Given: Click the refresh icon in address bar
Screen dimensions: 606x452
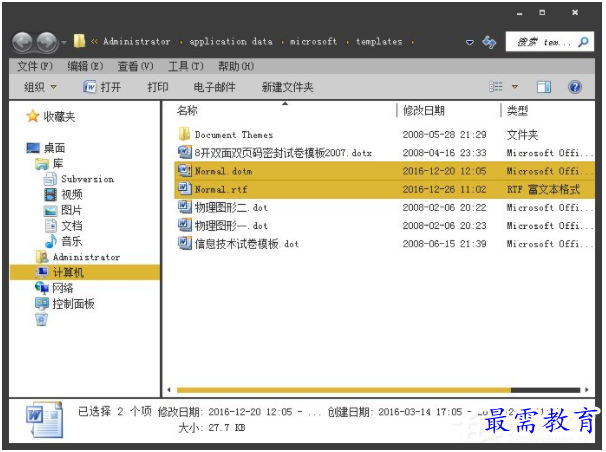Looking at the screenshot, I should [489, 42].
